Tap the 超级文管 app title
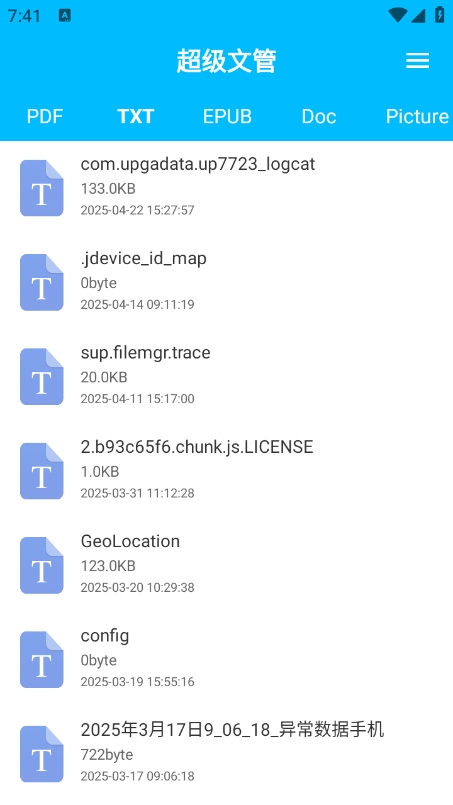Image resolution: width=453 pixels, height=805 pixels. point(226,61)
